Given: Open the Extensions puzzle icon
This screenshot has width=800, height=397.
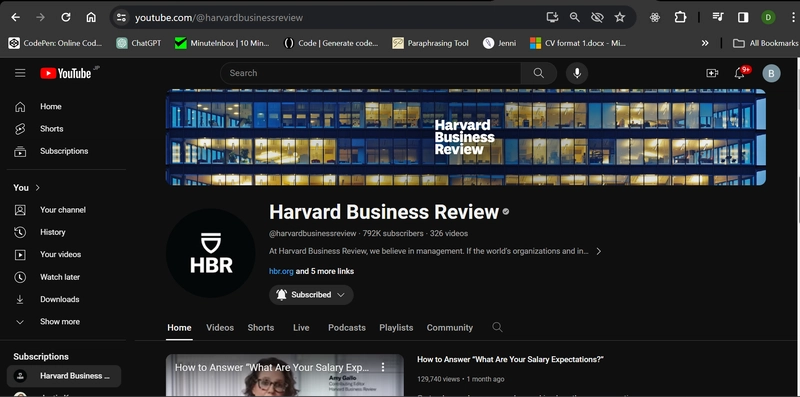Looking at the screenshot, I should (680, 17).
